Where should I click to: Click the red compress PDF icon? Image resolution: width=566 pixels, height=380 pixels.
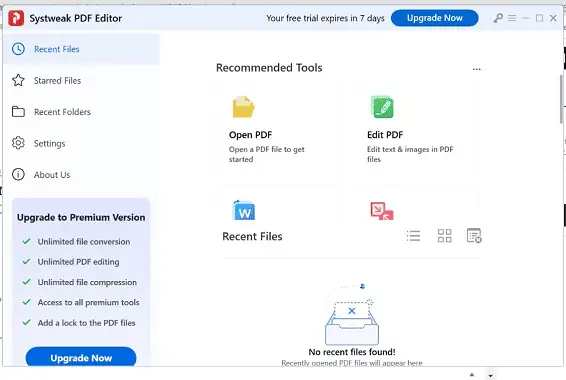(x=382, y=211)
